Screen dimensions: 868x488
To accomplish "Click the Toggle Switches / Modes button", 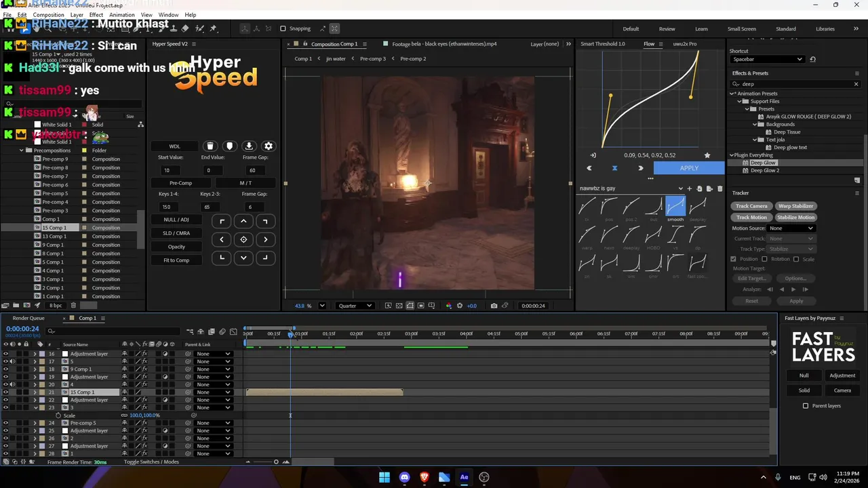I will [151, 462].
